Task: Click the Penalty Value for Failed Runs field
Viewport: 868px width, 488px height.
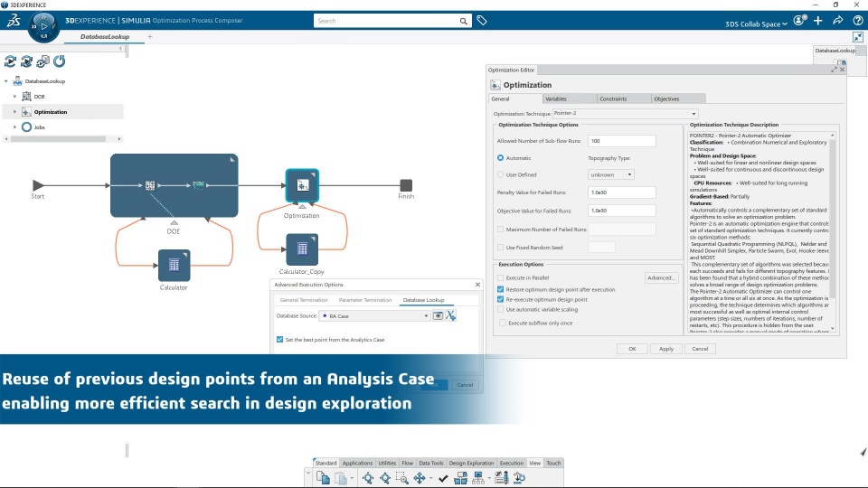Action: [622, 192]
